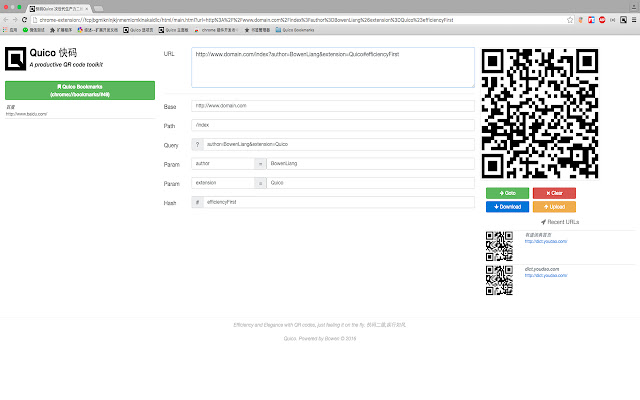
Task: Click the browser back arrow
Action: (6, 20)
